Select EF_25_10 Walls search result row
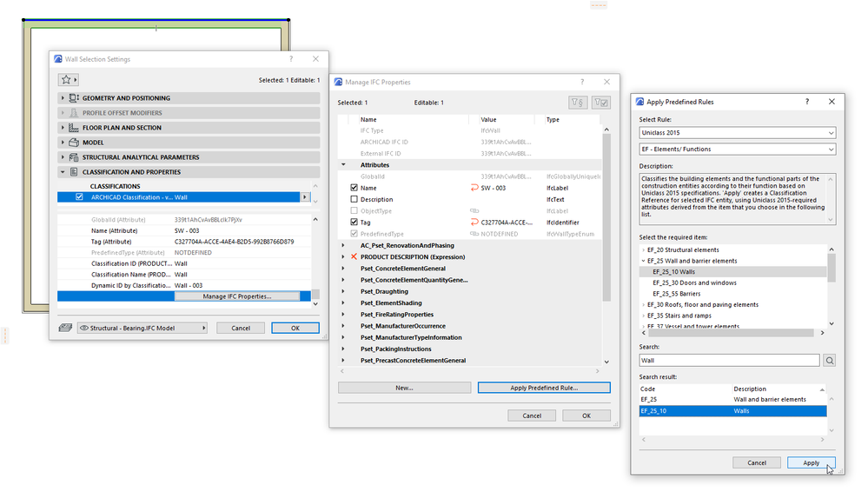868x492 pixels. [x=733, y=411]
